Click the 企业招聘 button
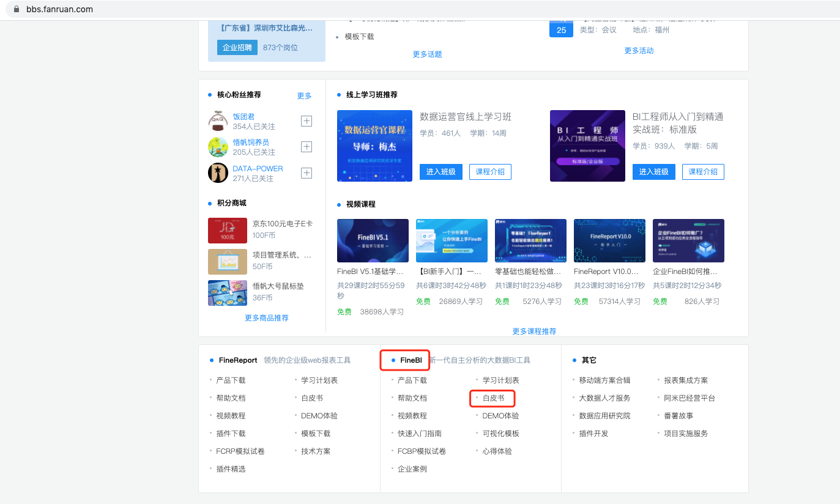 [237, 47]
